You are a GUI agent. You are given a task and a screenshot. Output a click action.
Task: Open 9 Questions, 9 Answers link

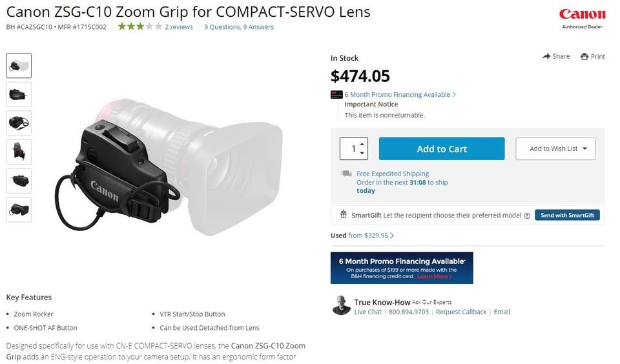pyautogui.click(x=239, y=27)
